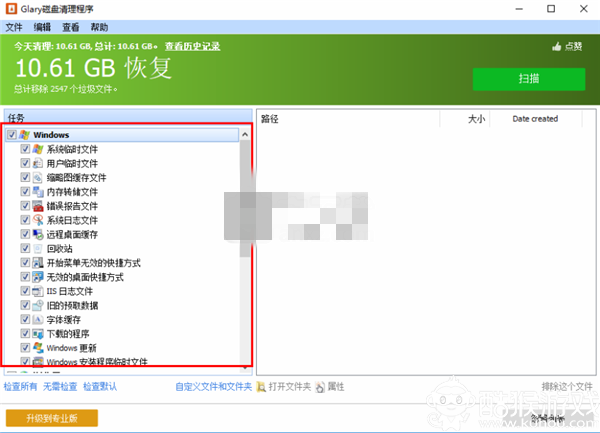Click the 排除这个文件 option
600x433 pixels.
[x=567, y=387]
